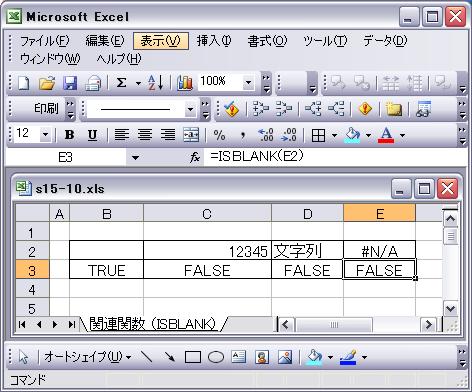Viewport: 472px width, 392px height.
Task: Insert a text box from drawing toolbar
Action: pyautogui.click(x=239, y=357)
